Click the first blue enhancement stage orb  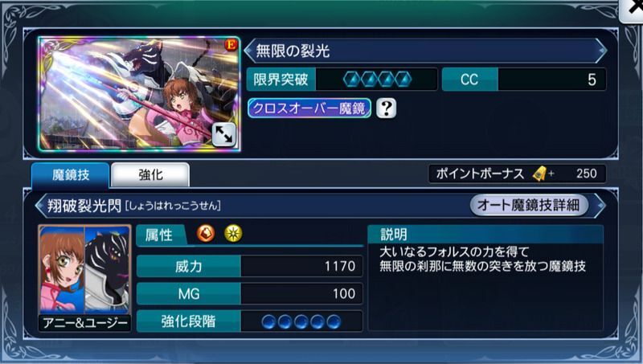point(268,321)
